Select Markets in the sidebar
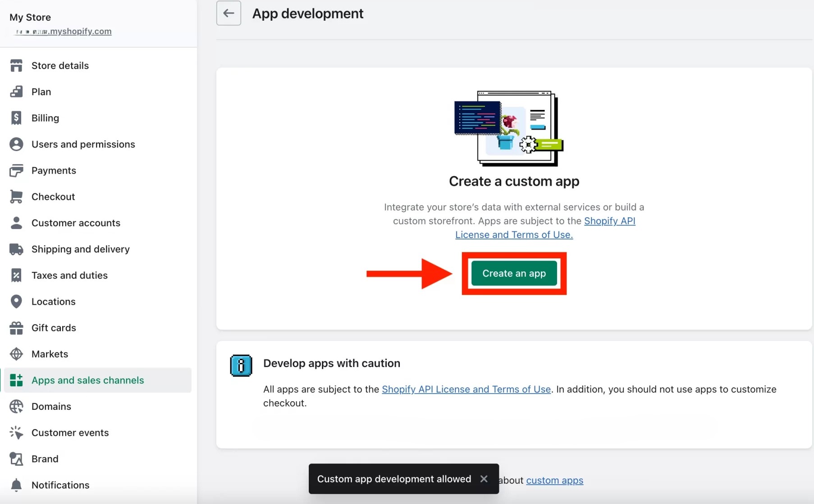The image size is (814, 504). tap(98, 354)
